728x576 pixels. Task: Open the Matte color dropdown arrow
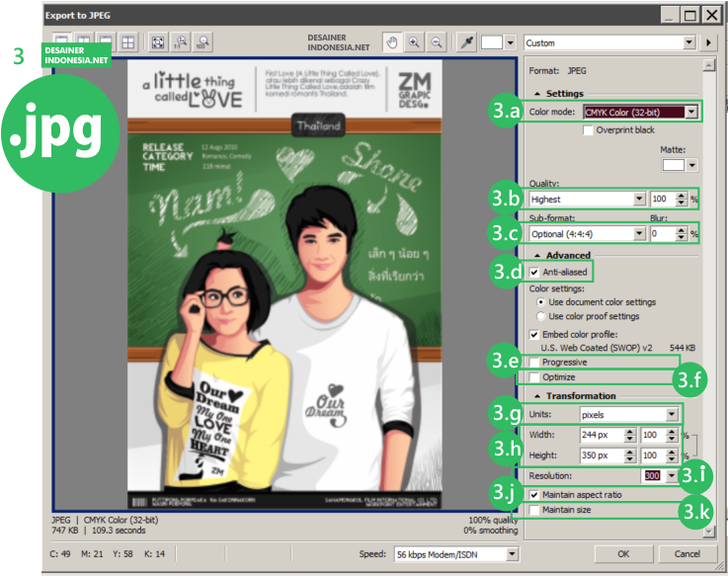click(692, 165)
